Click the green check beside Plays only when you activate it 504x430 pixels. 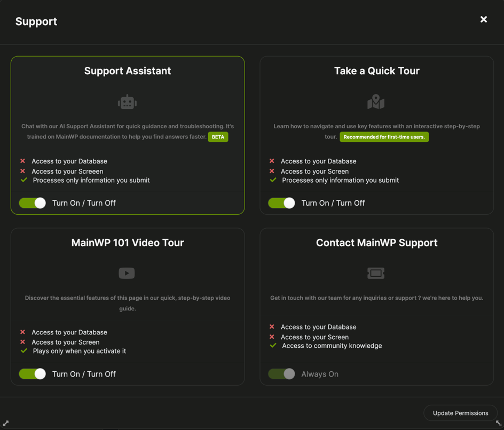[23, 351]
